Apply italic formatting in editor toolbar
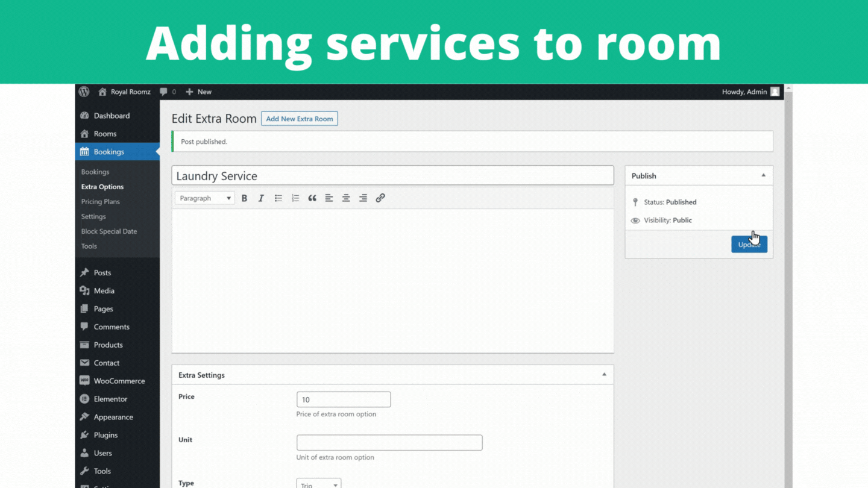The image size is (868, 488). 261,198
